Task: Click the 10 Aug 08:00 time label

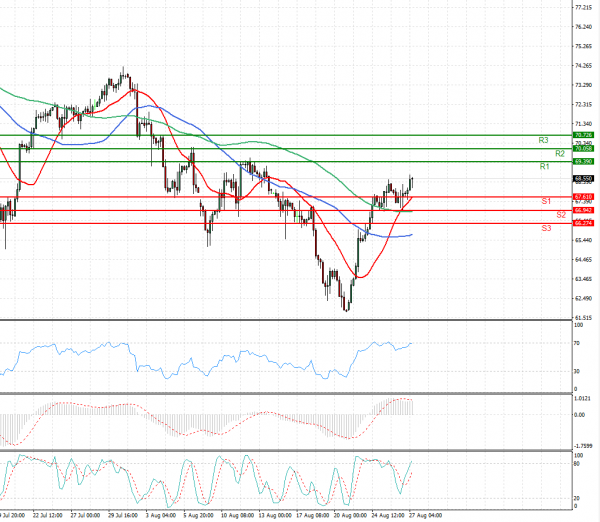Action: tap(236, 516)
